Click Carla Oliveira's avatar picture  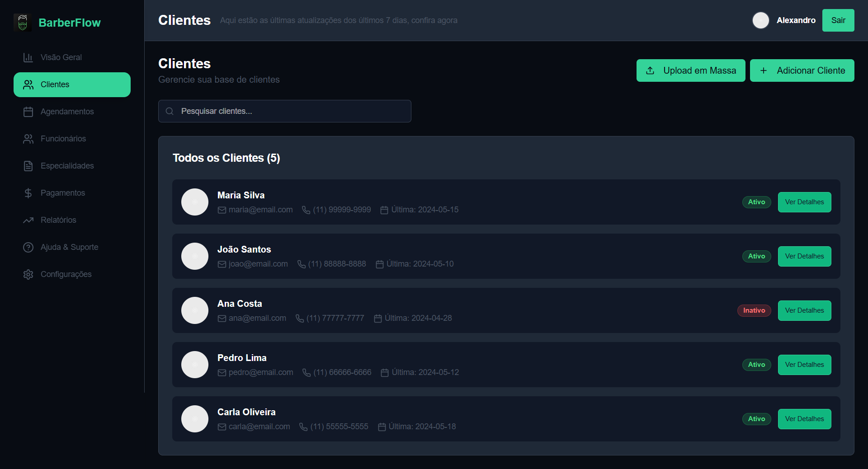(x=195, y=419)
